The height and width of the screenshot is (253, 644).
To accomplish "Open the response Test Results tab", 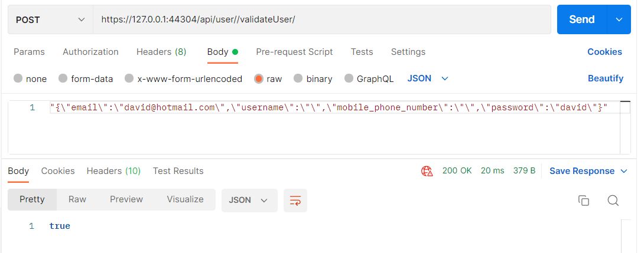I will tap(178, 171).
